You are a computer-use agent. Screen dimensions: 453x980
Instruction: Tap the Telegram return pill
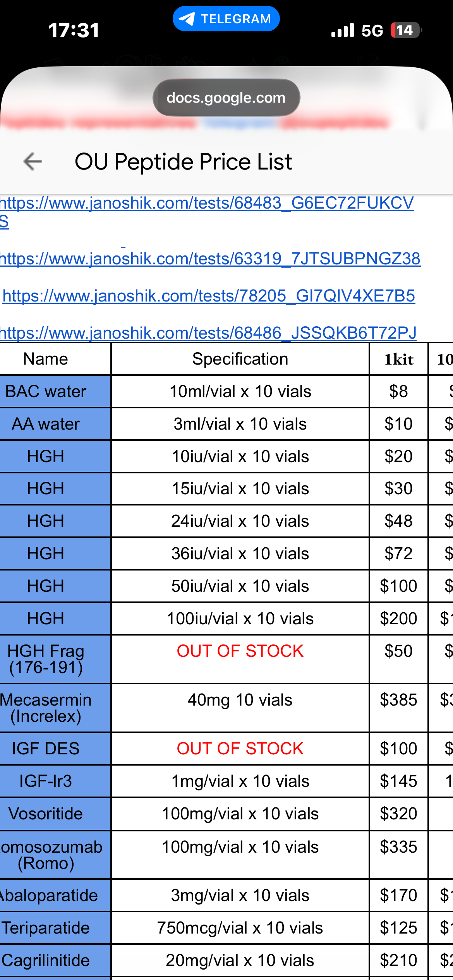tap(226, 19)
